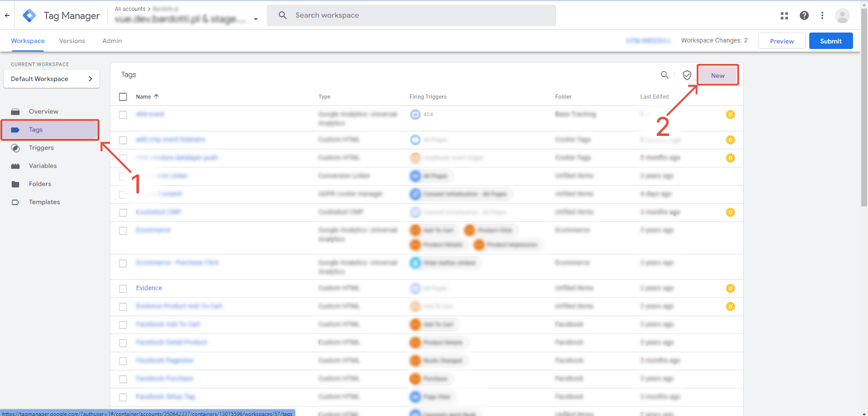The height and width of the screenshot is (416, 868).
Task: Tick the checkbox for Facebook Setup Tag
Action: 123,397
